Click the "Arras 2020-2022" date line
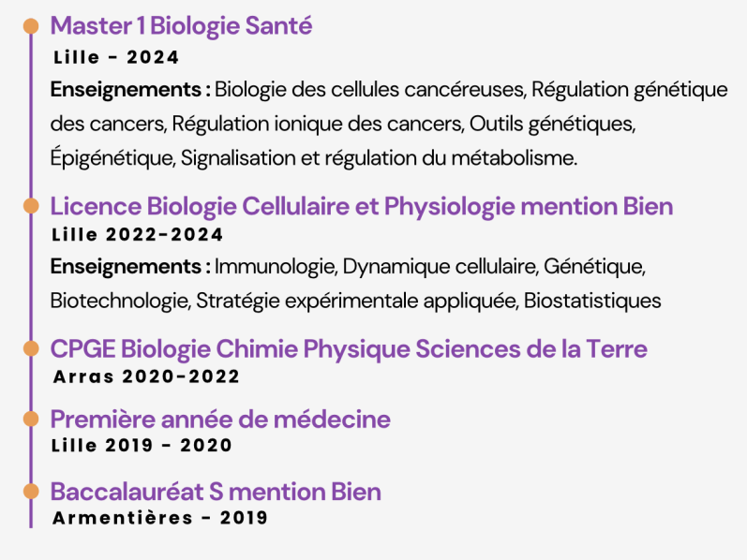This screenshot has width=747, height=560. pyautogui.click(x=147, y=376)
